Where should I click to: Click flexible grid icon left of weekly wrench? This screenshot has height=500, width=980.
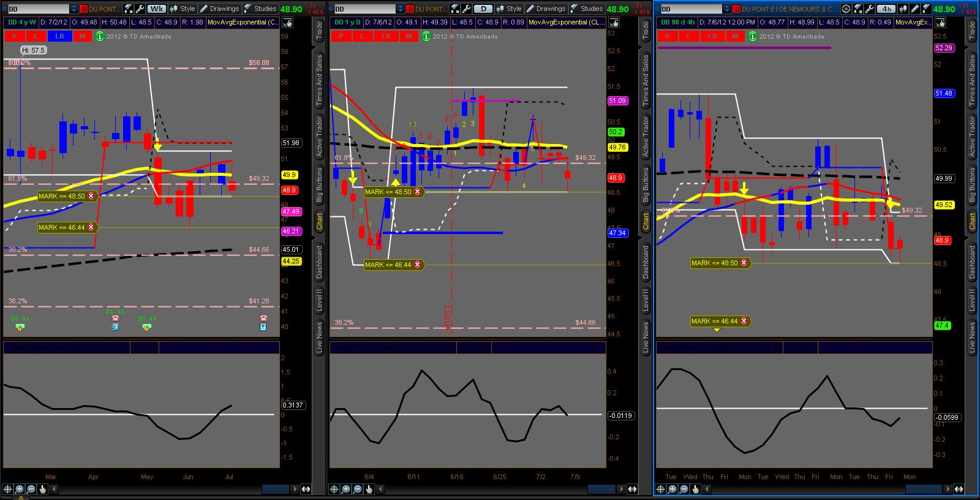tap(129, 9)
